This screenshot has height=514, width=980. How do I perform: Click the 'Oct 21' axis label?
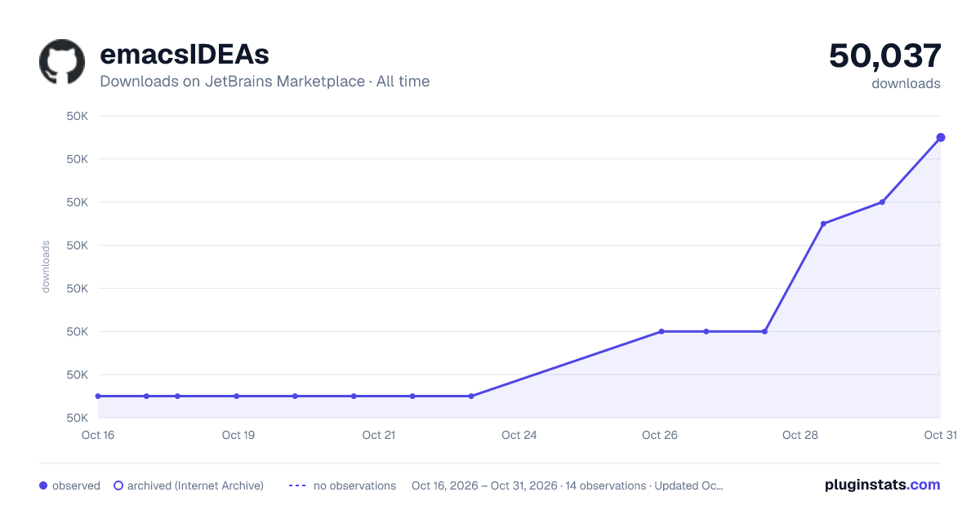tap(379, 435)
